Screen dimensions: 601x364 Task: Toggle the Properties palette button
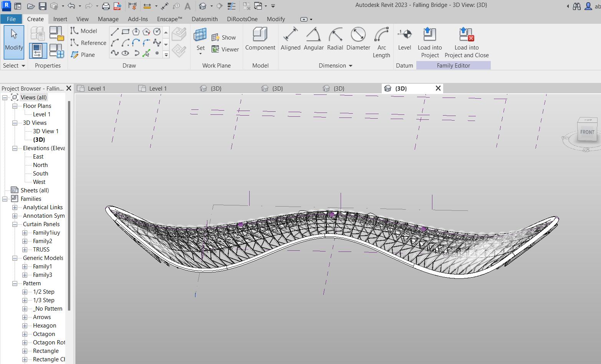tap(38, 51)
